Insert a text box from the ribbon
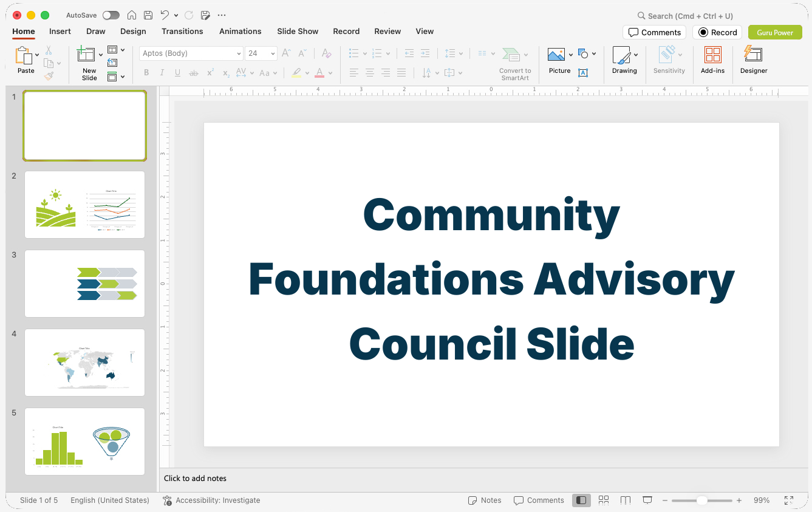 (583, 73)
